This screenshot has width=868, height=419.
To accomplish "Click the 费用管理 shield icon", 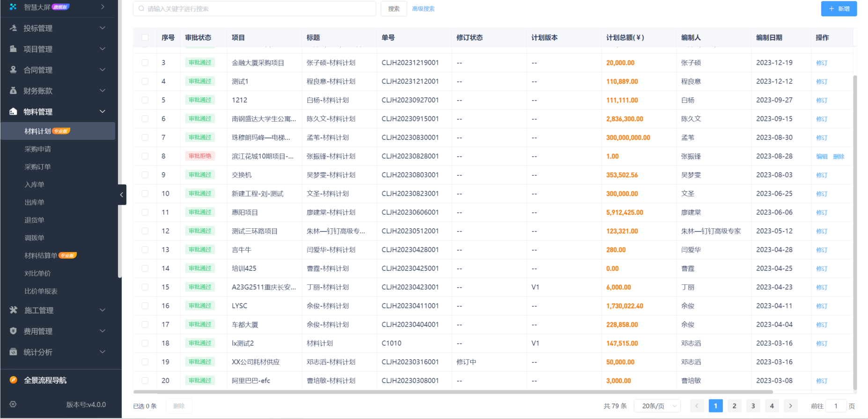I will click(x=13, y=331).
